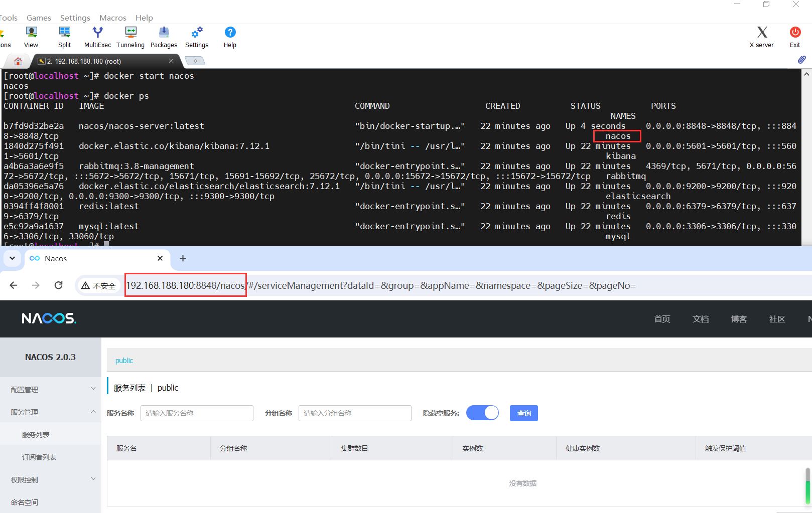
Task: Select the public namespace link
Action: tap(124, 361)
